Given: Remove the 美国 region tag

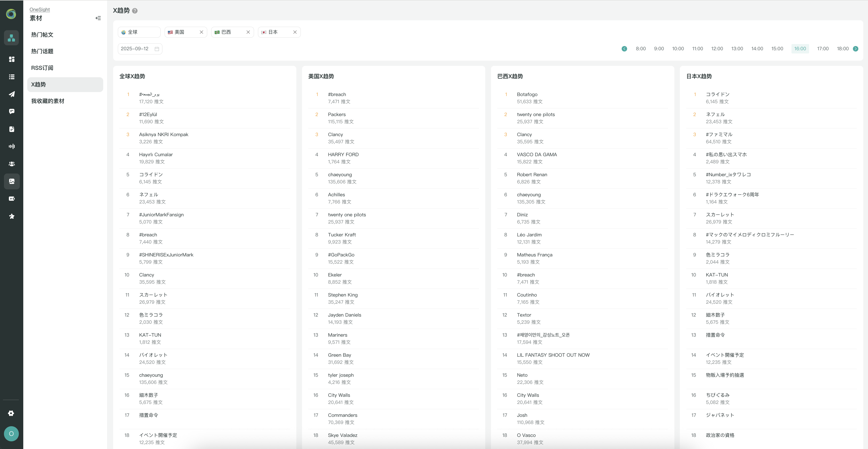Looking at the screenshot, I should (202, 32).
